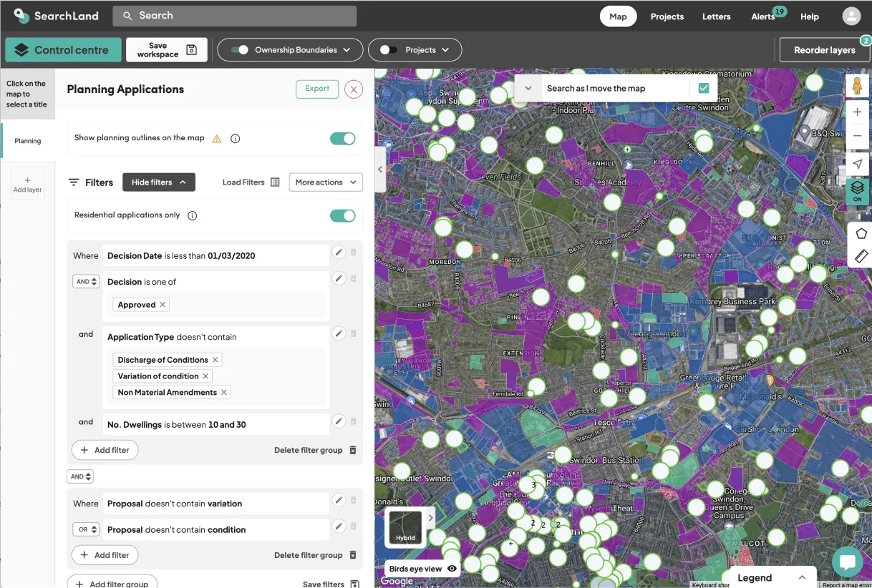Click the locate me arrow icon
The image size is (872, 588).
857,165
